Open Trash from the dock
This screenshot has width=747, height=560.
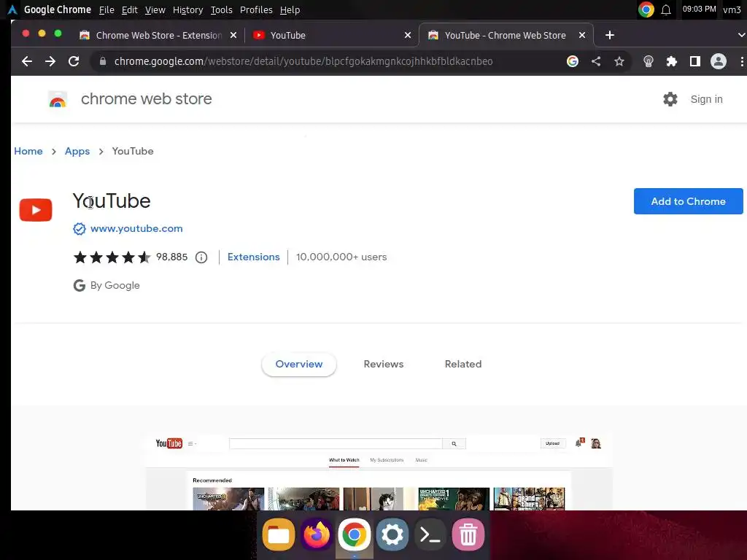[x=468, y=534]
